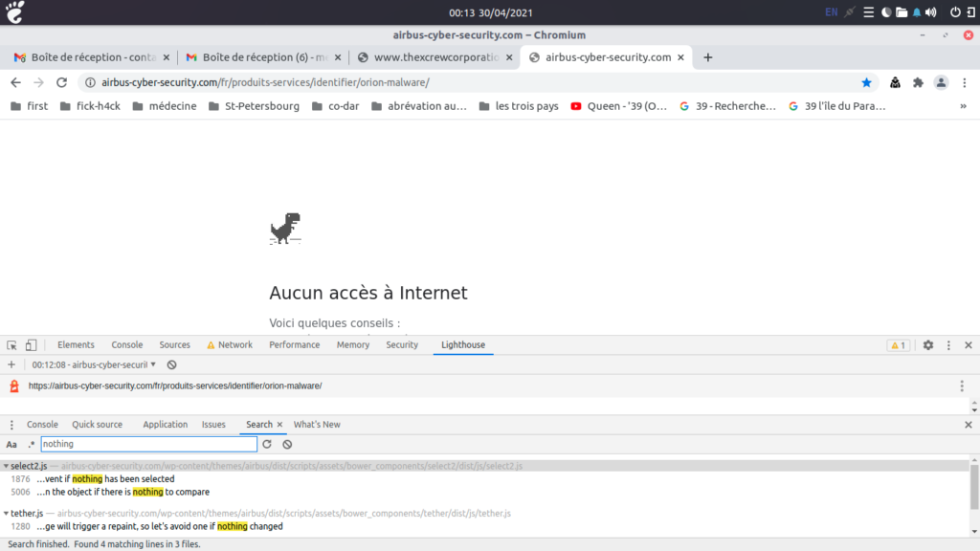Switch to the Performance tab in DevTools
This screenshot has width=980, height=551.
295,344
